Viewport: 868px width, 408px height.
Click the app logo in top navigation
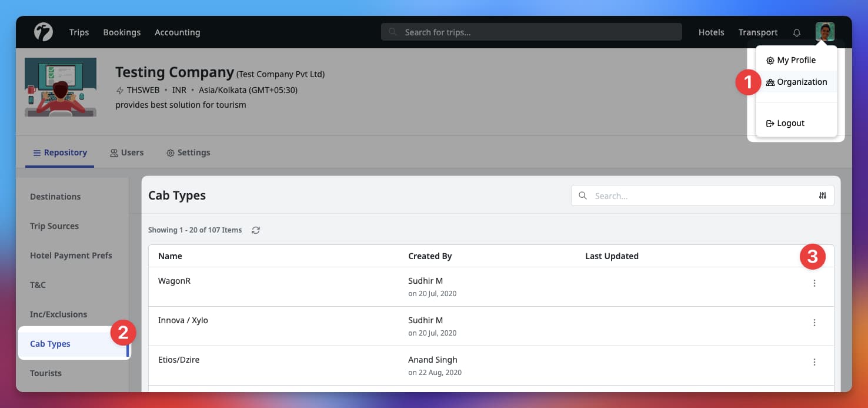43,32
